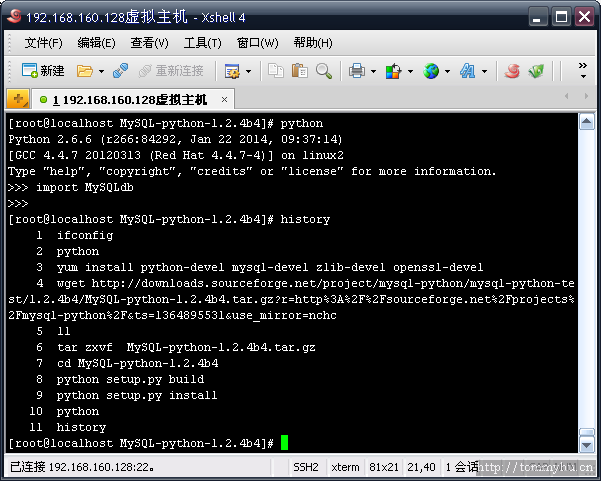This screenshot has height=481, width=601.
Task: Expand the toolbar overflow chevron
Action: [x=583, y=71]
